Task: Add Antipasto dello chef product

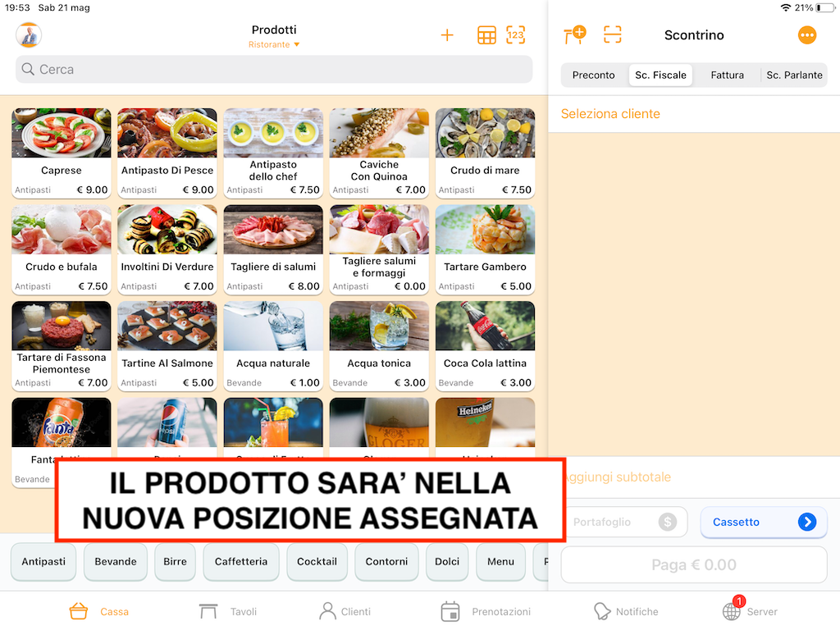Action: 273,153
